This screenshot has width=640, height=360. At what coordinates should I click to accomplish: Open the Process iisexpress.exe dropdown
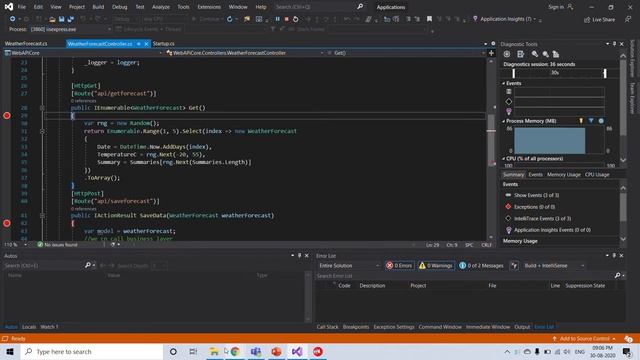pos(109,29)
